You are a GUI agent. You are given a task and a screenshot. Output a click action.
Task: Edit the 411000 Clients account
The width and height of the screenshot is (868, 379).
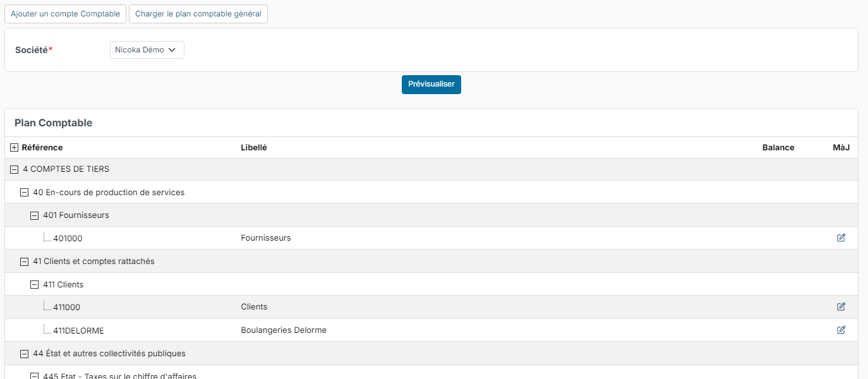(x=841, y=306)
